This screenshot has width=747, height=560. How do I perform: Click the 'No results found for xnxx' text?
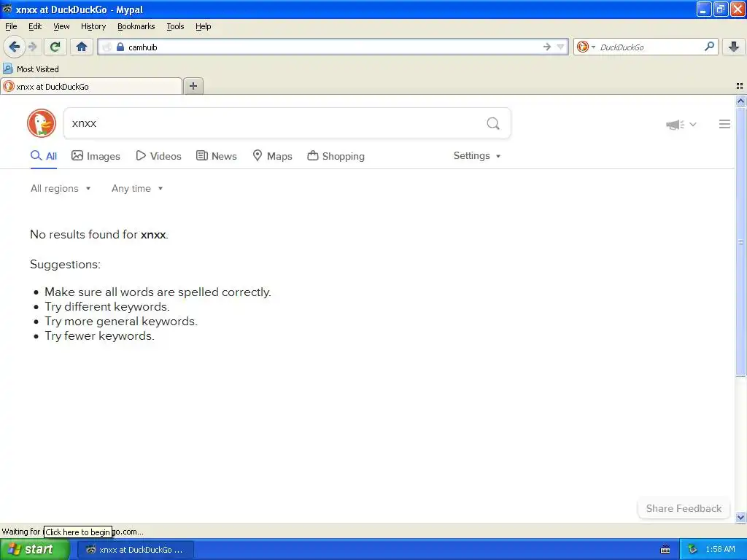tap(99, 234)
